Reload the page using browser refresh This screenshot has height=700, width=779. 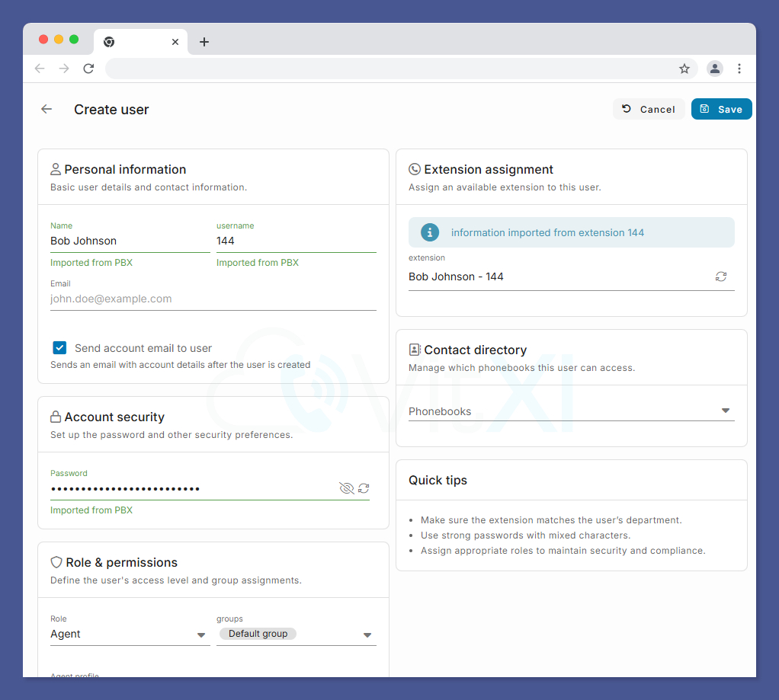pos(88,69)
